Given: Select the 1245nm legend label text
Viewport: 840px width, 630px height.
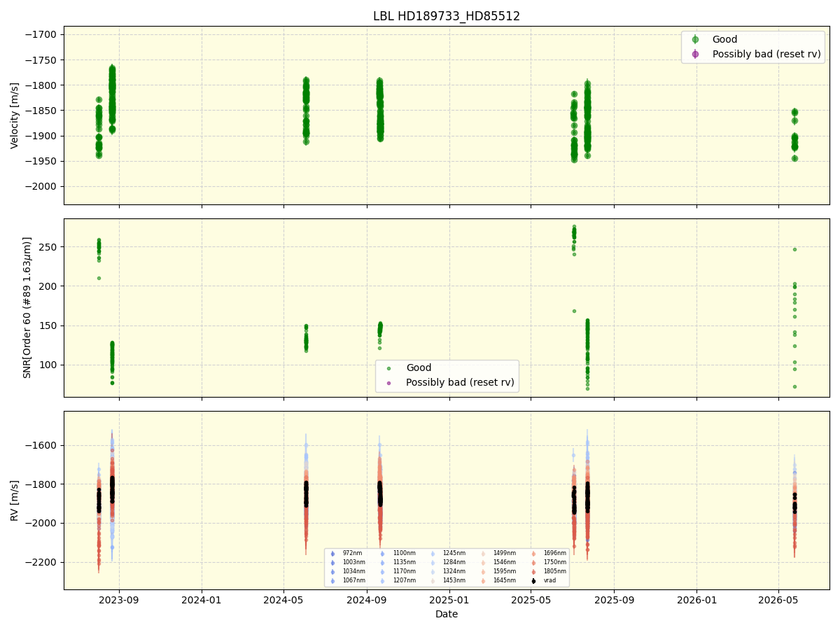Looking at the screenshot, I should pyautogui.click(x=454, y=553).
